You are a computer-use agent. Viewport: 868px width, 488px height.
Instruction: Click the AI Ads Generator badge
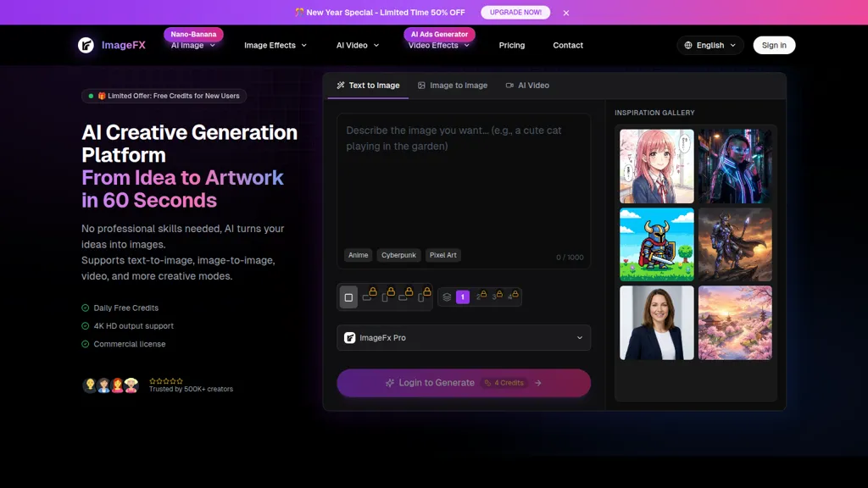click(x=439, y=34)
